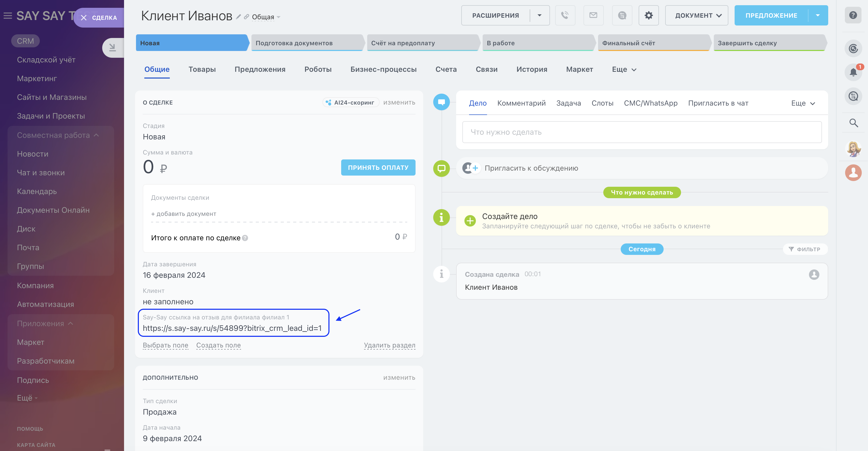
Task: Click the ПРИНЯТЬ ОПЛАТУ button
Action: tap(378, 167)
